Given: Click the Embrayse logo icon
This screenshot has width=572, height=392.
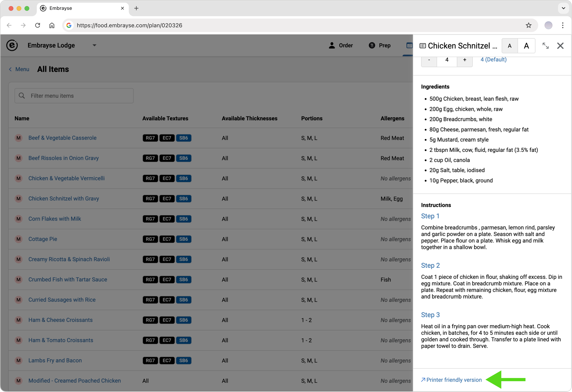Looking at the screenshot, I should point(12,45).
